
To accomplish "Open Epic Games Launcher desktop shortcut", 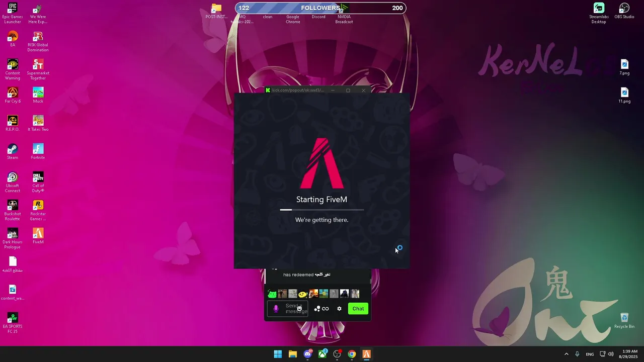I will [x=13, y=14].
